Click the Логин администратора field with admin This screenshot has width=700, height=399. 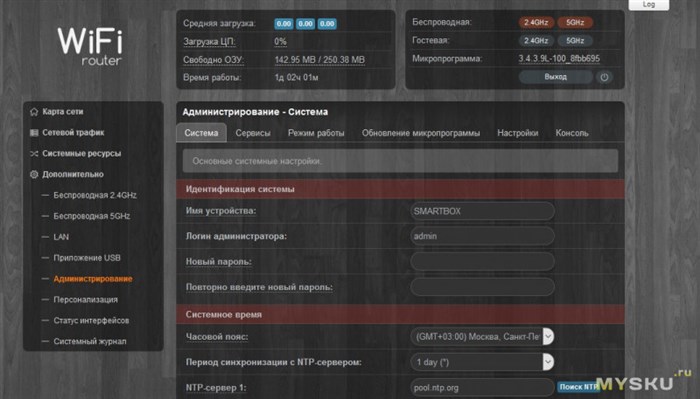coord(482,236)
